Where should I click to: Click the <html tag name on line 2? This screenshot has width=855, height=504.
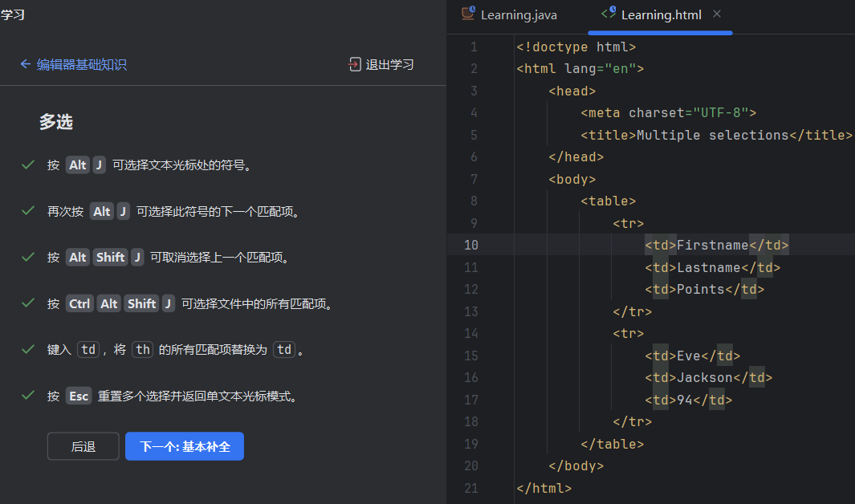click(x=536, y=69)
